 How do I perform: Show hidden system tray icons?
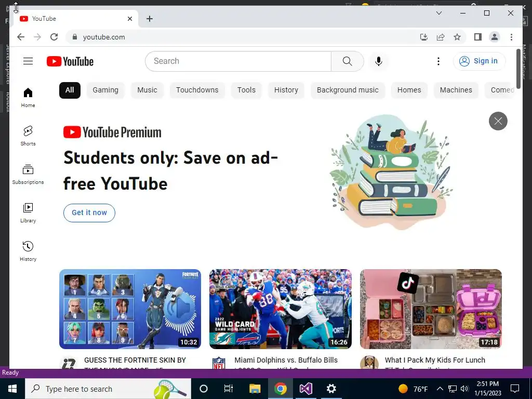[x=440, y=389]
